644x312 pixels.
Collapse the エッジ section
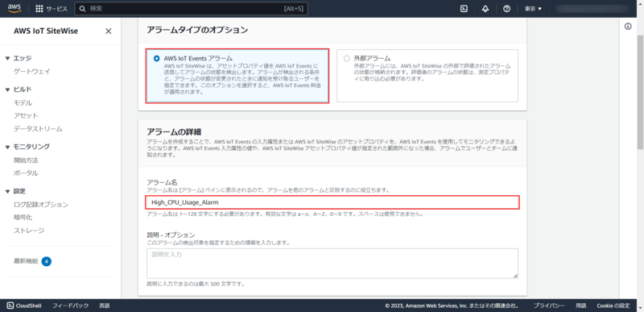(x=7, y=58)
